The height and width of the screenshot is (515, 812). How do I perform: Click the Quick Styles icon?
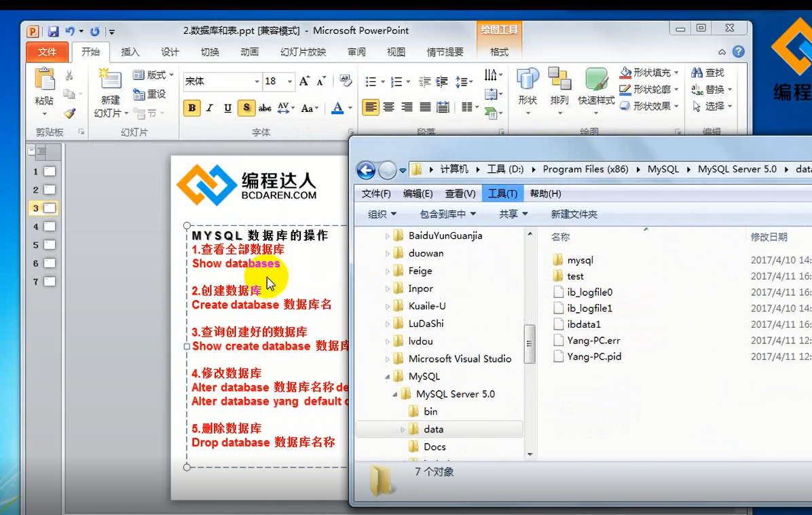[x=596, y=79]
